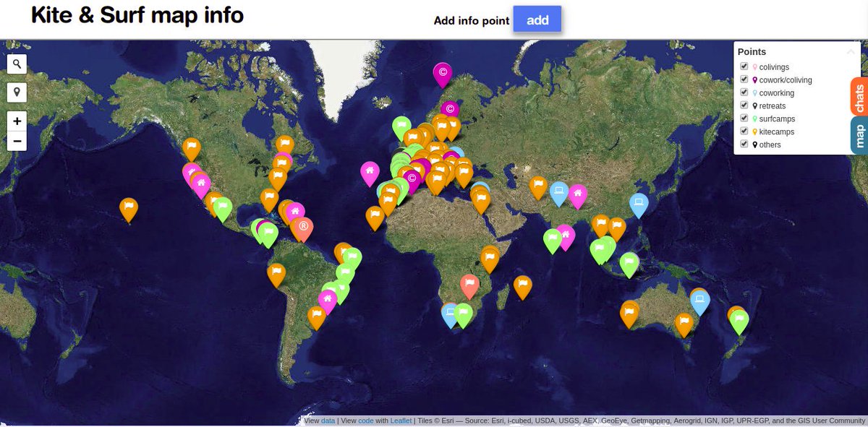Click the locate-me pin control
Viewport: 868px width, 427px height.
point(17,92)
